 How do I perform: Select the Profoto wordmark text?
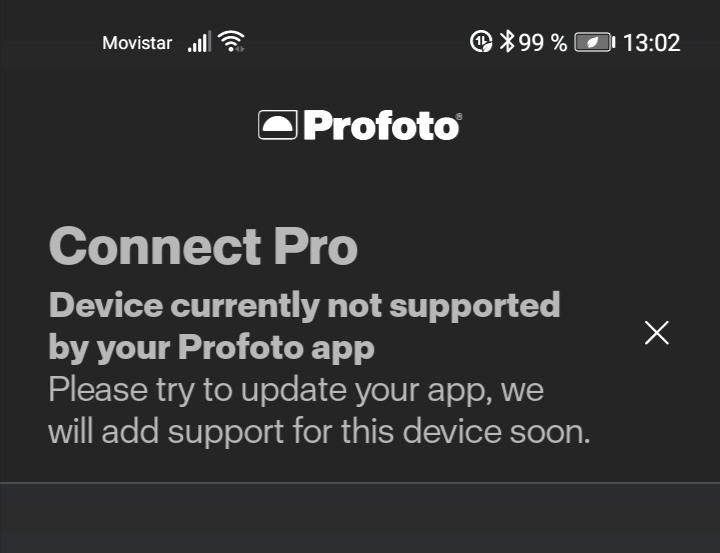point(378,126)
